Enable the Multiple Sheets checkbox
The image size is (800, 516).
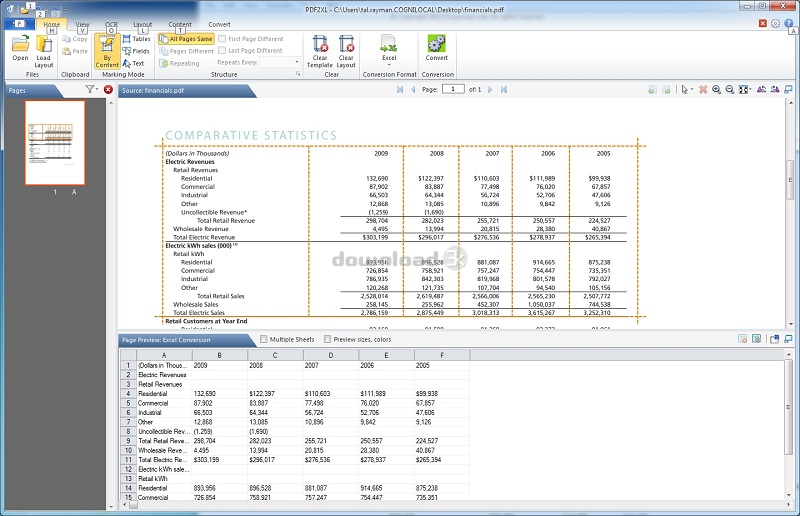pos(264,339)
